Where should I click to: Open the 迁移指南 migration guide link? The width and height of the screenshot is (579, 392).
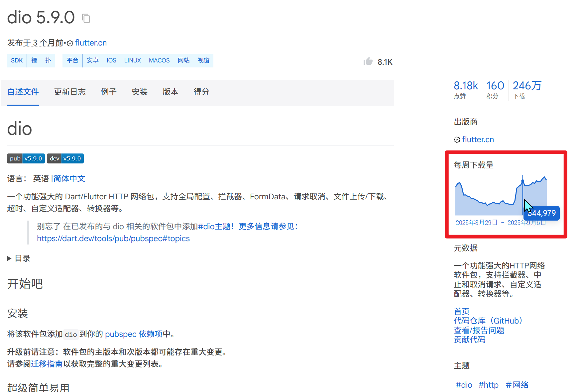(x=47, y=364)
